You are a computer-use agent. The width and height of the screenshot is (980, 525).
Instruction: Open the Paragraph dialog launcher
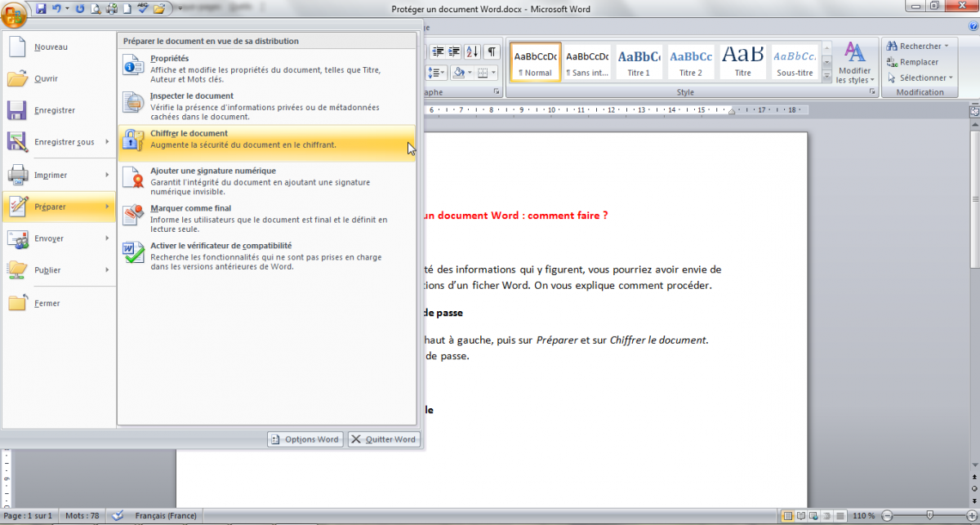tap(496, 93)
